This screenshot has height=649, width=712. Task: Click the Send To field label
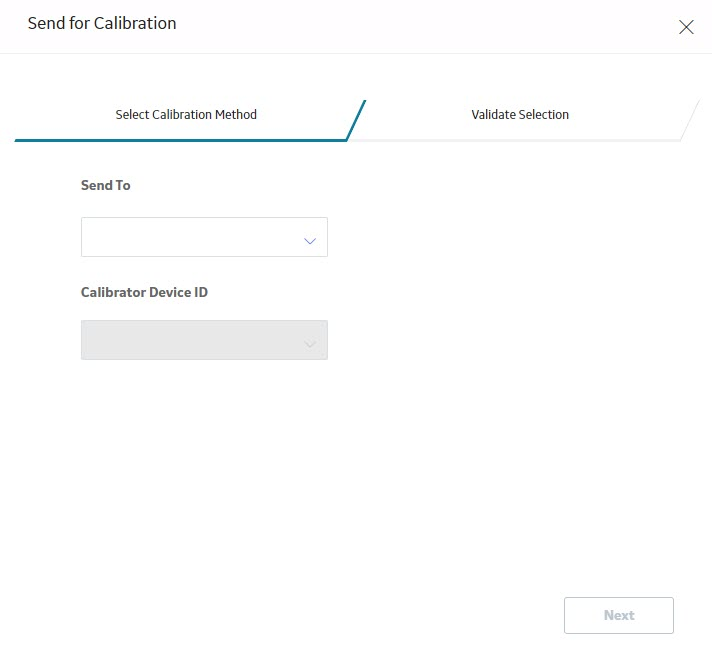(105, 185)
